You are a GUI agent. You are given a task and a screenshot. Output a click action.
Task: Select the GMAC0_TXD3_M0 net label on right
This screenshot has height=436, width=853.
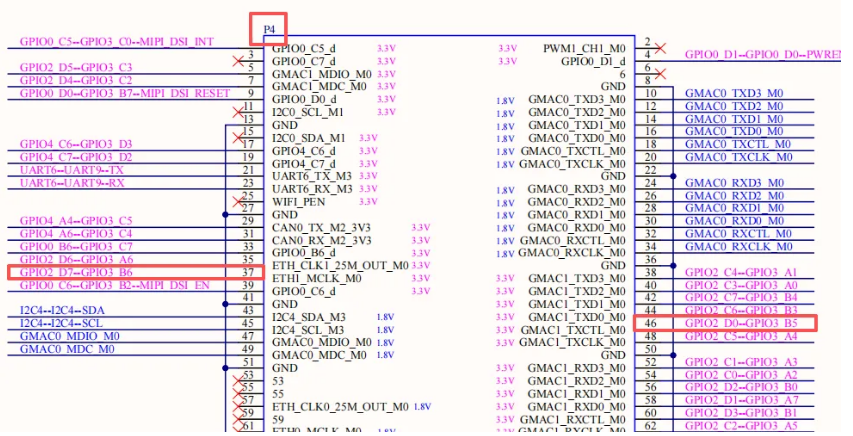click(734, 93)
